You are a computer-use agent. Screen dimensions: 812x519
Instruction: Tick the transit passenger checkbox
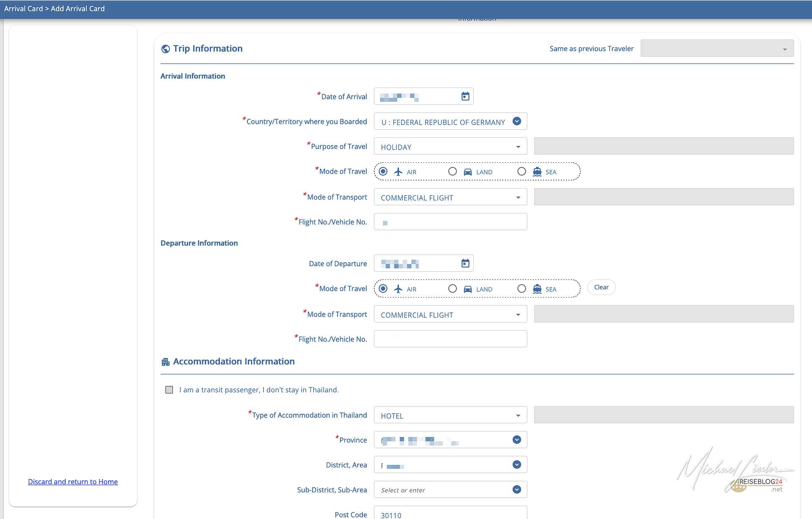tap(169, 390)
